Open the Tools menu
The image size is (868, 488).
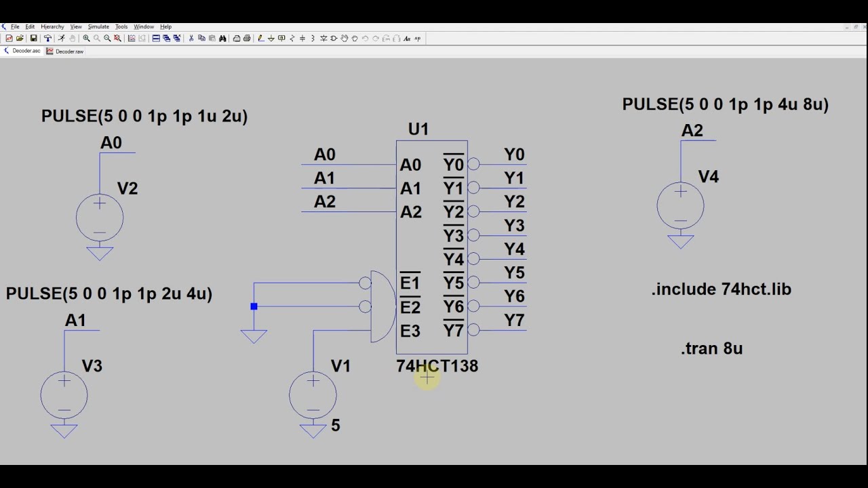click(121, 26)
